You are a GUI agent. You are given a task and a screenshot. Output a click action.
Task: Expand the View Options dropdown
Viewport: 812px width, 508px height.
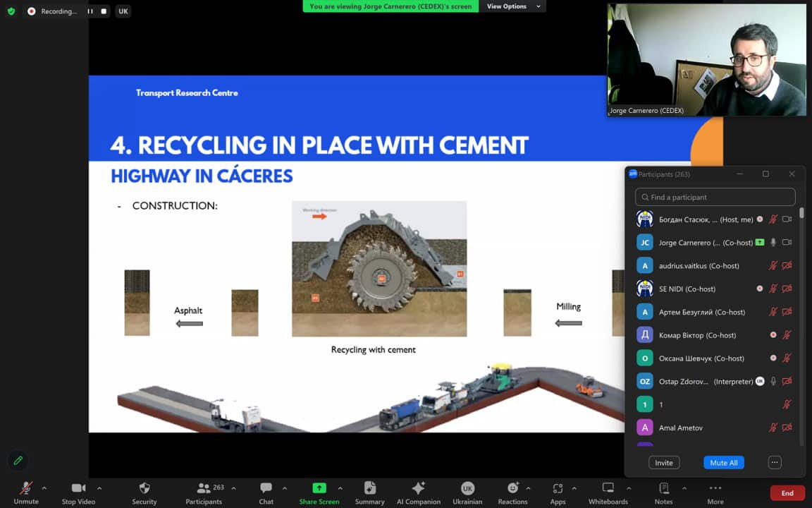pyautogui.click(x=514, y=6)
